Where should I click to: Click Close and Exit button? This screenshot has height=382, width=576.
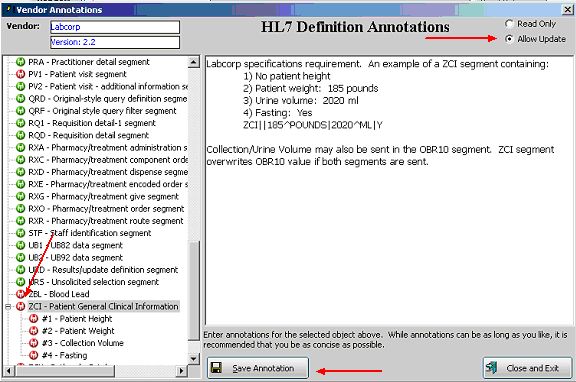tap(527, 368)
